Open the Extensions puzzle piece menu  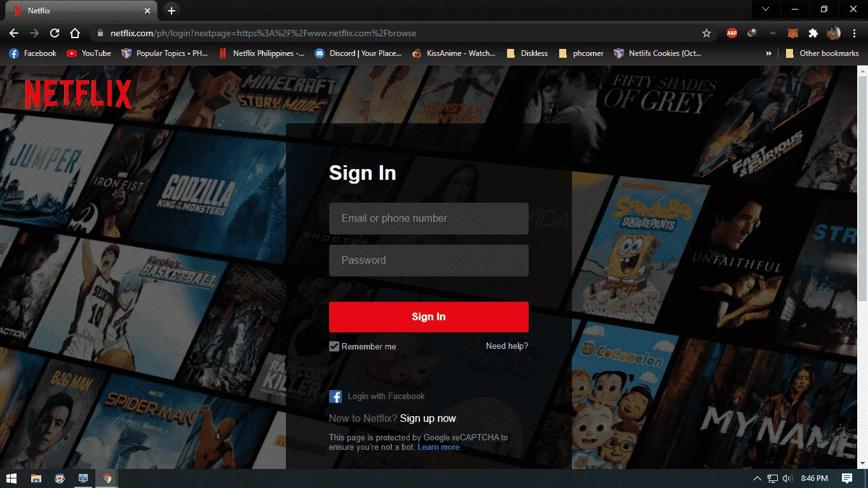point(813,33)
